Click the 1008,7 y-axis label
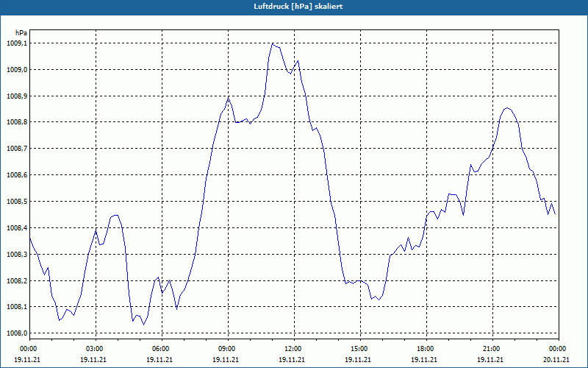 pyautogui.click(x=17, y=149)
